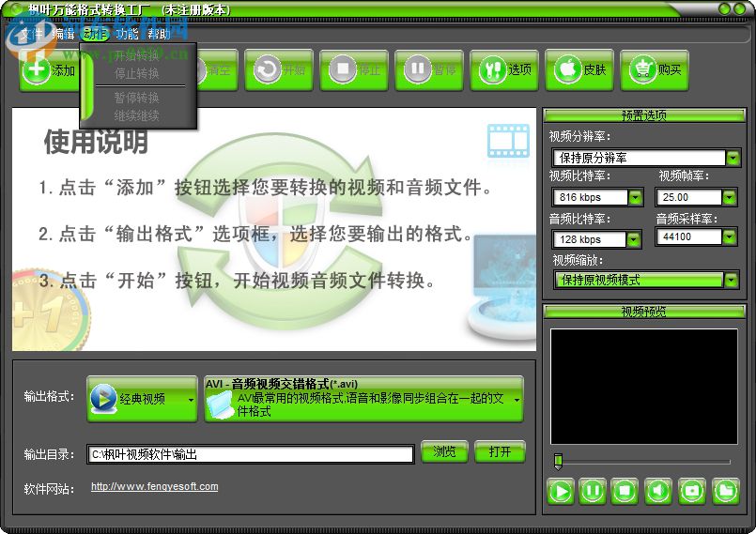Stop the preview video playback
The width and height of the screenshot is (756, 534).
[625, 492]
